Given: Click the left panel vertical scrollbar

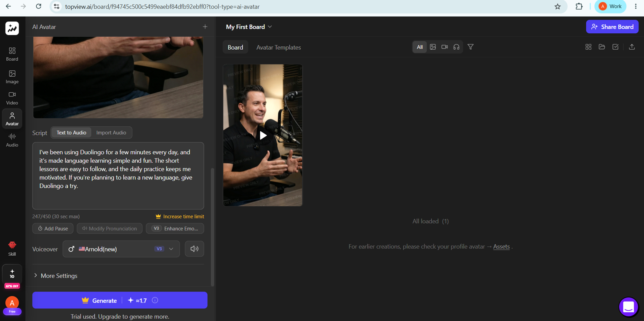Looking at the screenshot, I should (x=212, y=227).
